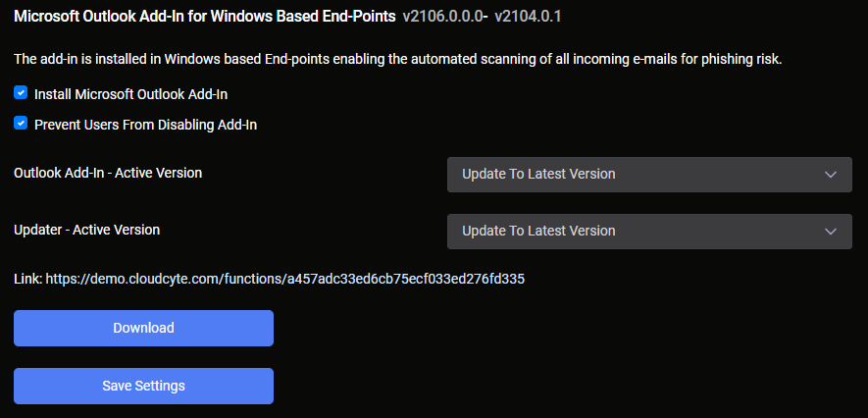Click the 'Outlook Add-In - Active Version' label
The width and height of the screenshot is (868, 418).
point(108,172)
